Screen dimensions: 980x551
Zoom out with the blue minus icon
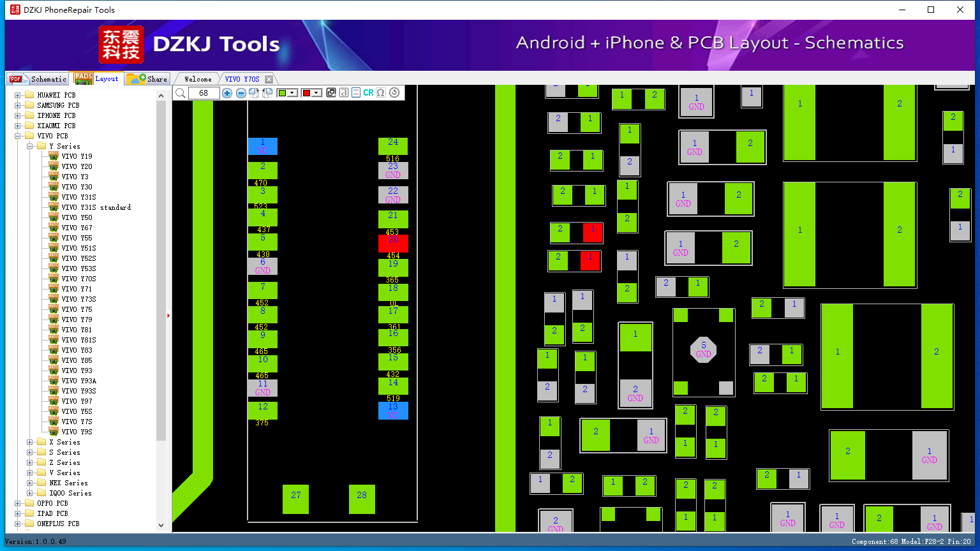click(x=241, y=93)
